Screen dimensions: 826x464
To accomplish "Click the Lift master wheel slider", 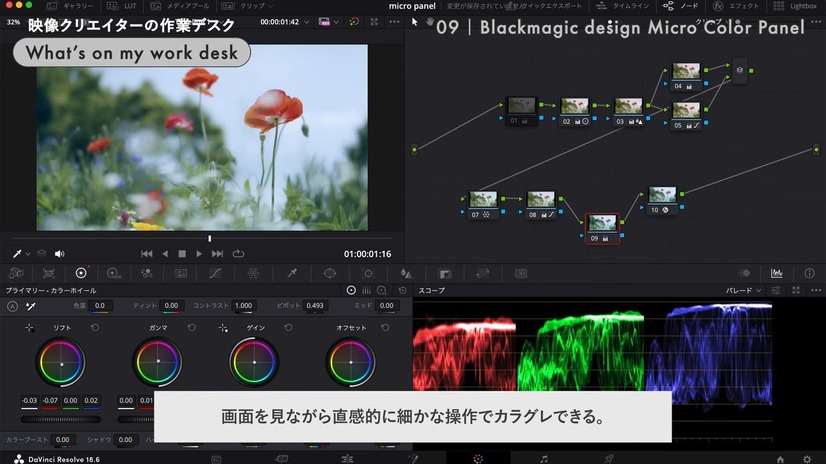I will point(61,419).
